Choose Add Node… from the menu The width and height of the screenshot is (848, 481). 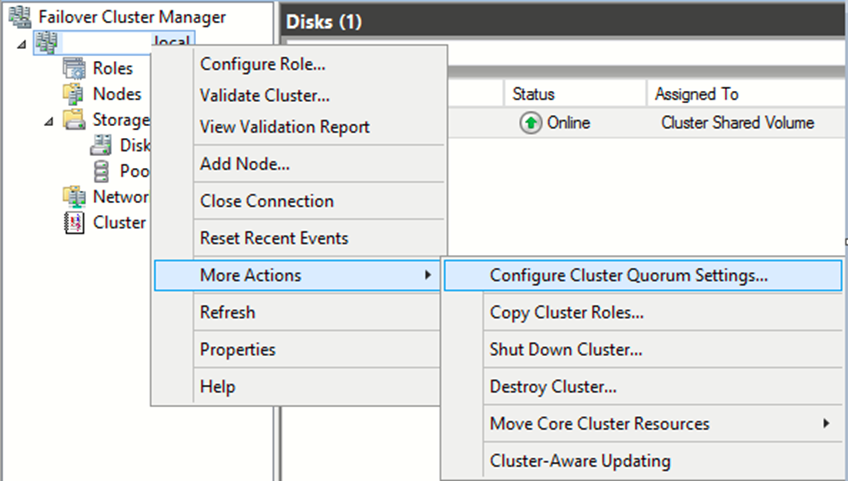[244, 163]
